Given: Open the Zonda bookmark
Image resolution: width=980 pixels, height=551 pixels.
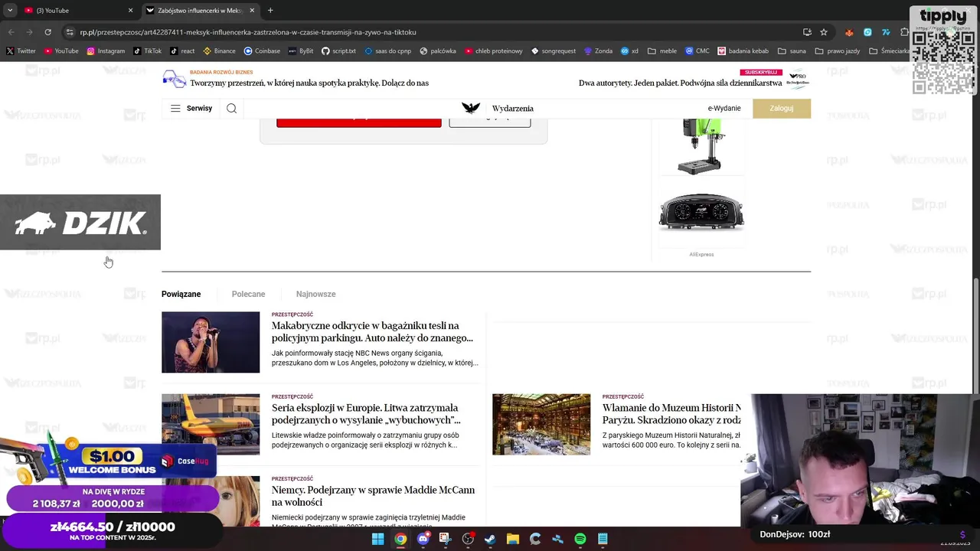Looking at the screenshot, I should click(x=598, y=51).
